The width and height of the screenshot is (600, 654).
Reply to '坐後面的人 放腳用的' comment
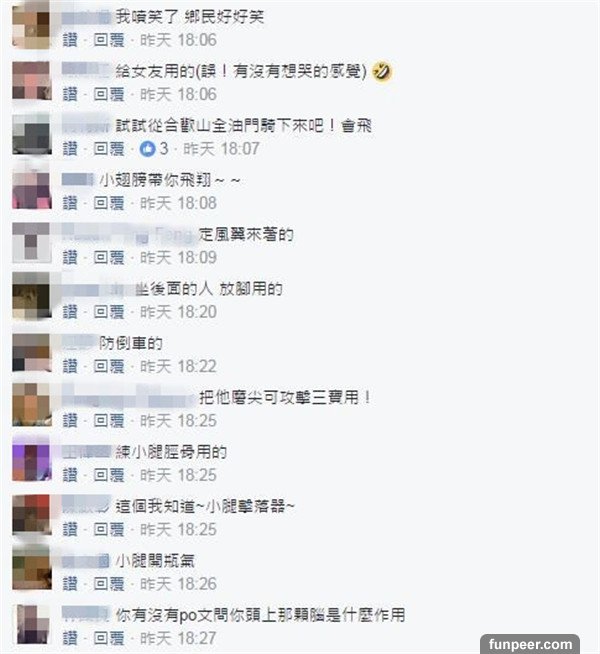coord(109,312)
